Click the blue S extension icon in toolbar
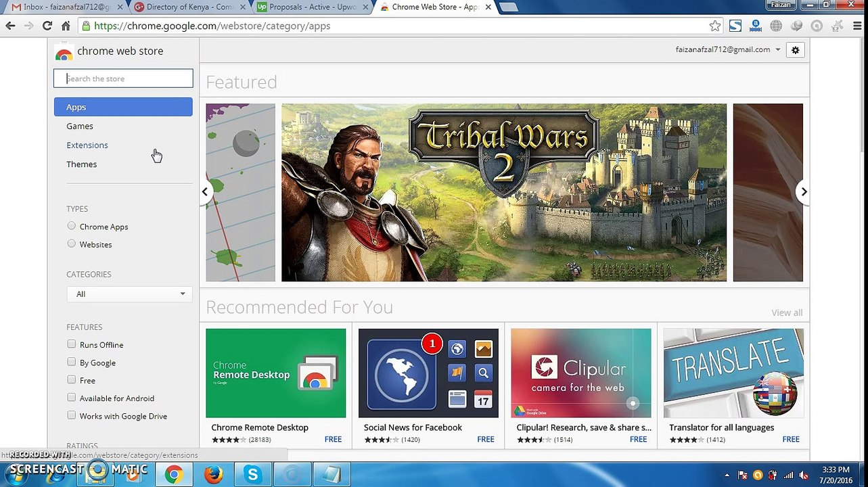The width and height of the screenshot is (868, 487). click(x=735, y=26)
